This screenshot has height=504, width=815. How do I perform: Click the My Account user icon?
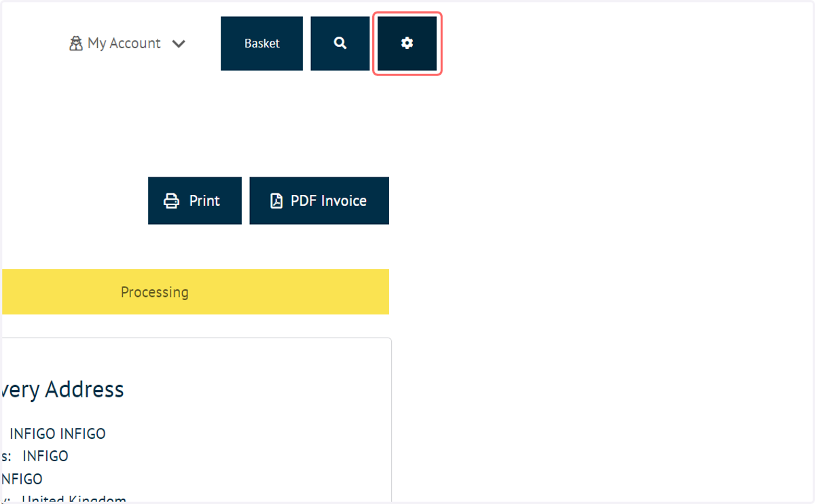coord(76,43)
